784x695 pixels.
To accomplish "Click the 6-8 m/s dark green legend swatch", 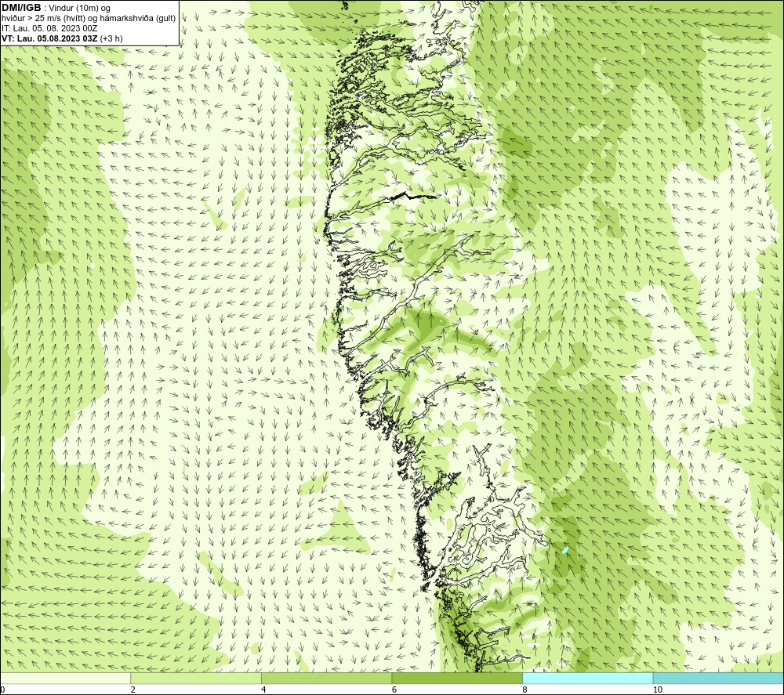I will point(457,678).
